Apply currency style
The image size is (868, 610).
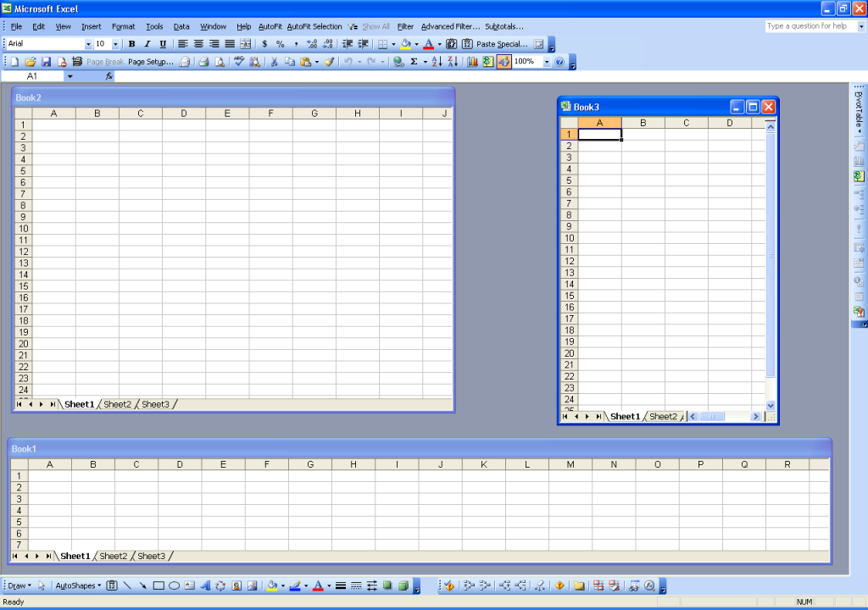pyautogui.click(x=264, y=44)
